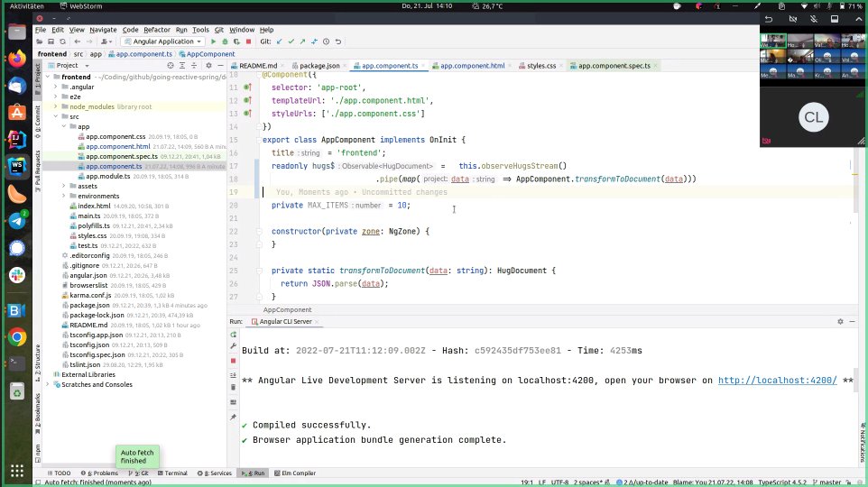868x487 pixels.
Task: Open Services tool window
Action: [x=215, y=473]
